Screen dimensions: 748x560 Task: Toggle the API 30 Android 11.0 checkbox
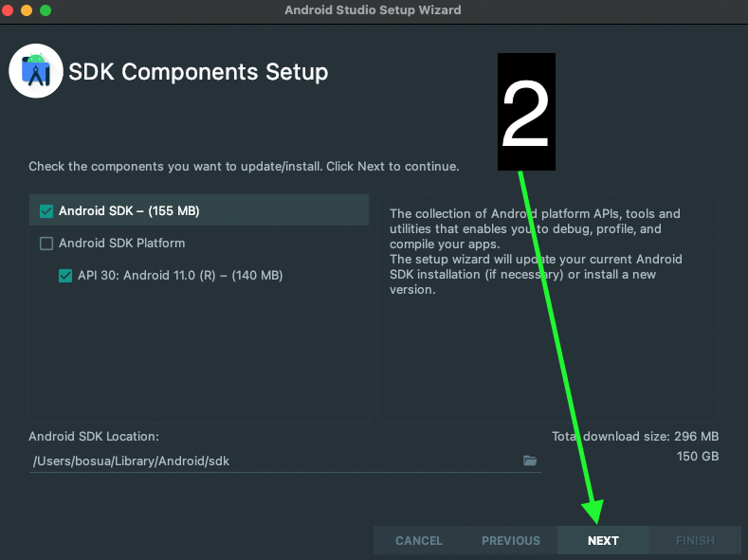(x=65, y=276)
